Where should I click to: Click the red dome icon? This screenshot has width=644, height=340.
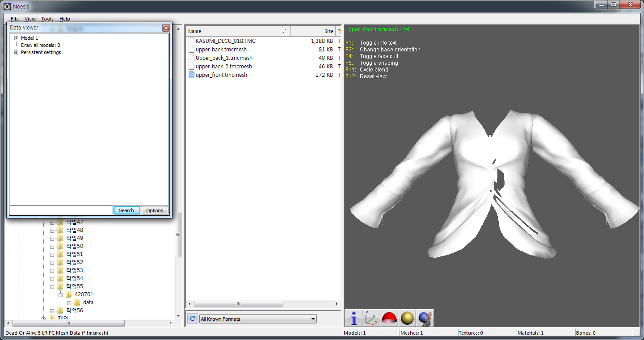click(x=389, y=318)
